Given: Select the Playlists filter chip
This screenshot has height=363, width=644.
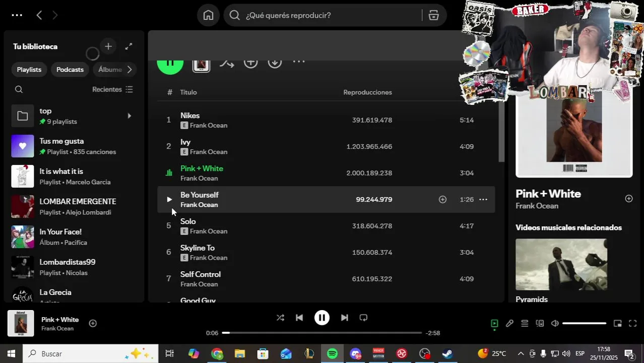Looking at the screenshot, I should coord(29,70).
